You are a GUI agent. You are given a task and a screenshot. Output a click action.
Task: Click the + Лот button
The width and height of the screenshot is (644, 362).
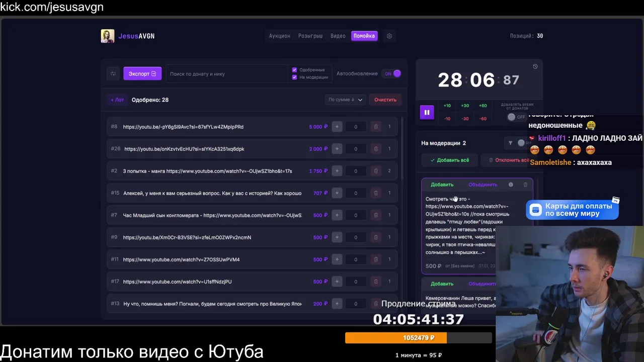pyautogui.click(x=117, y=100)
